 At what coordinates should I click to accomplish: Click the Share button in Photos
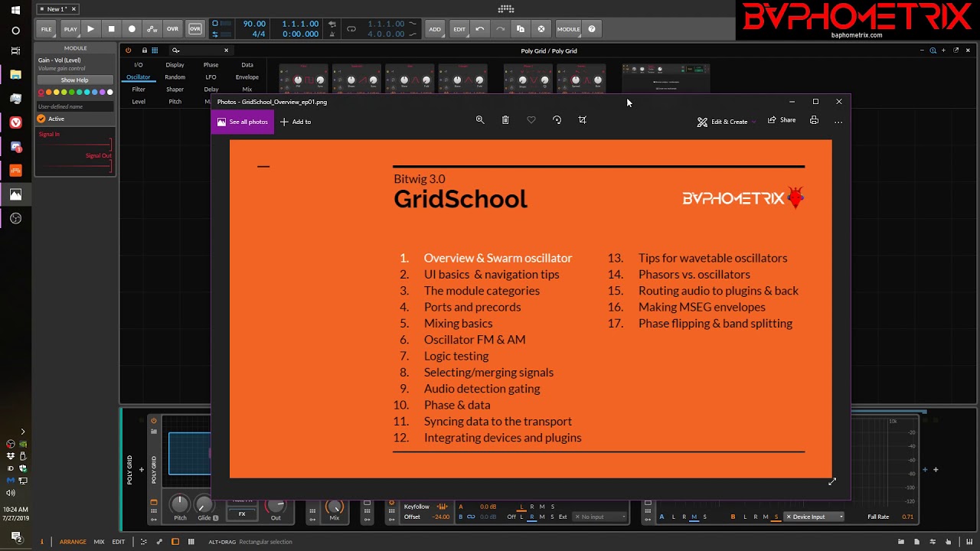pos(782,120)
